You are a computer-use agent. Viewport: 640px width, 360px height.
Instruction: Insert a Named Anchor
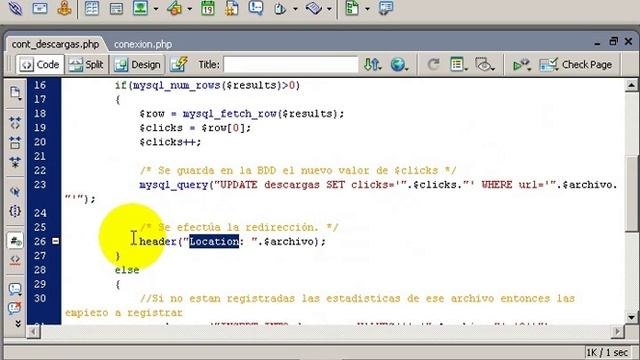click(x=64, y=8)
